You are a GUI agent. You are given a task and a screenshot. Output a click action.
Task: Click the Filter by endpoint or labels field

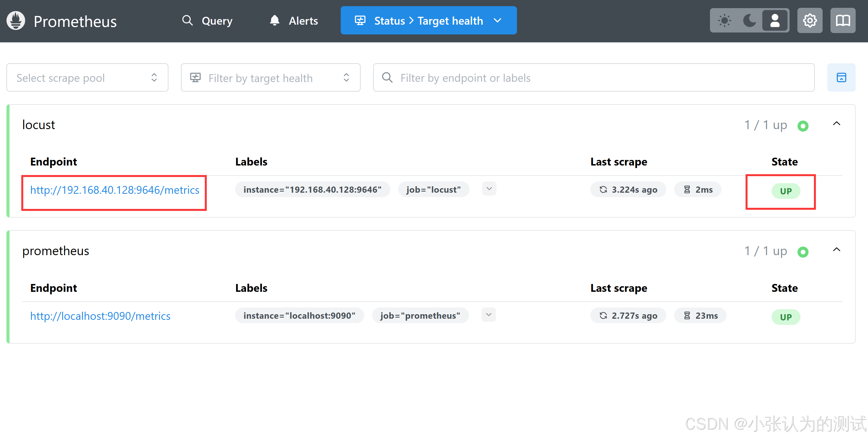pyautogui.click(x=593, y=78)
